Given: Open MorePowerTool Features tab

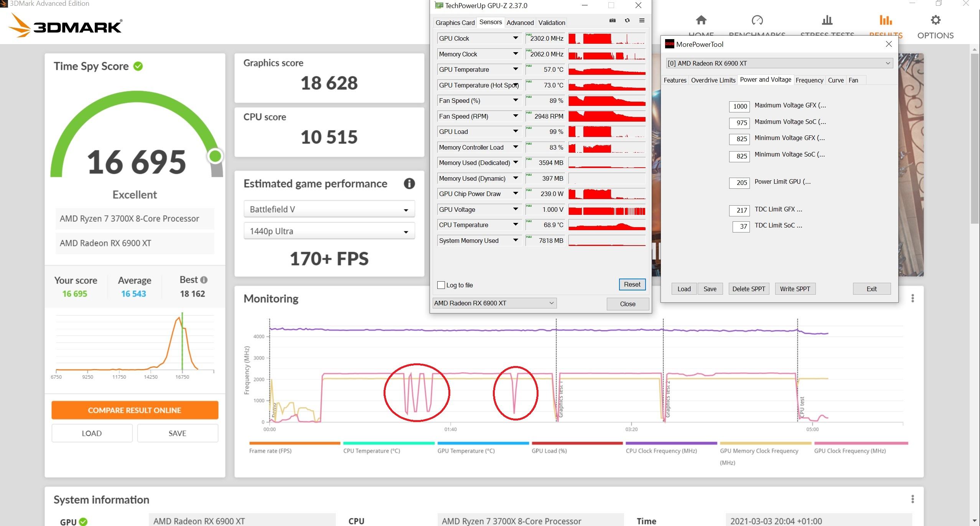Looking at the screenshot, I should 675,80.
